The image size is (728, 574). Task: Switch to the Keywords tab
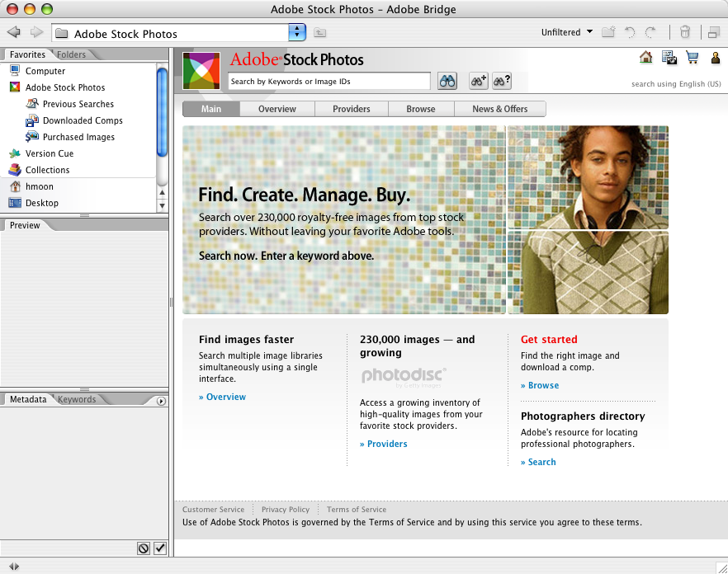[x=77, y=399]
